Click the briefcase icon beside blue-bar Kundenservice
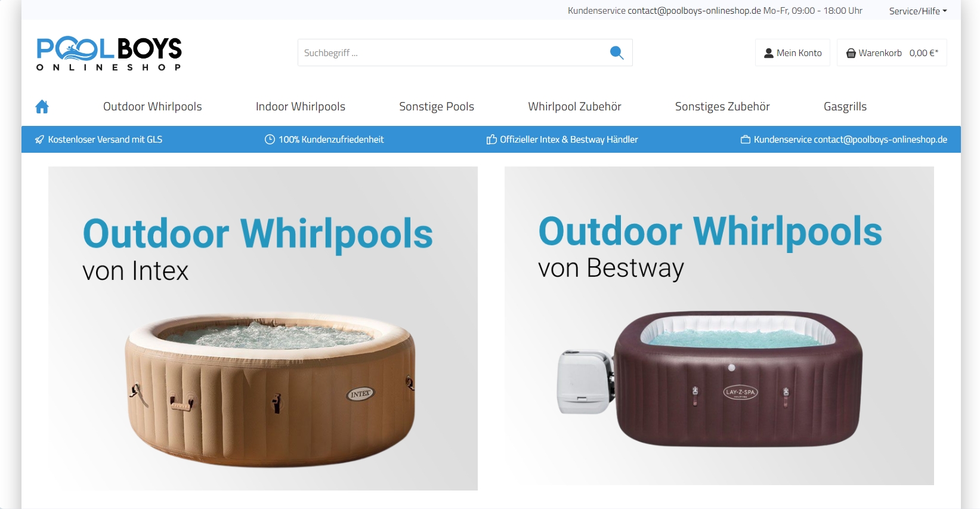The image size is (980, 509). click(x=746, y=140)
